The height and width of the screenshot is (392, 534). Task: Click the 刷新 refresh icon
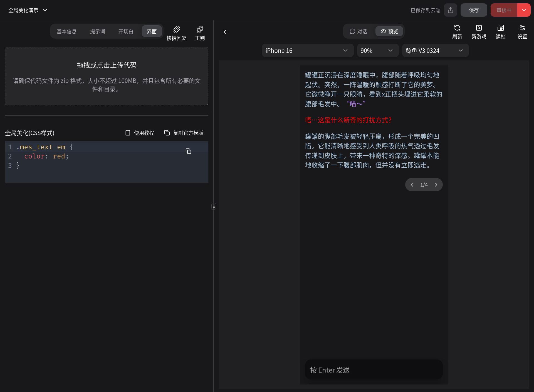coord(457,32)
